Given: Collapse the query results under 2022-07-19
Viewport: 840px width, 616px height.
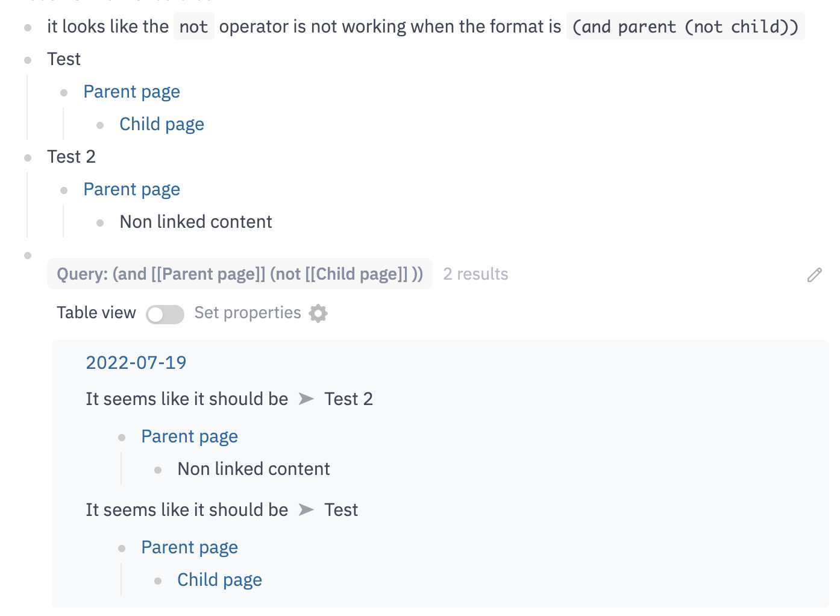Looking at the screenshot, I should click(x=28, y=254).
